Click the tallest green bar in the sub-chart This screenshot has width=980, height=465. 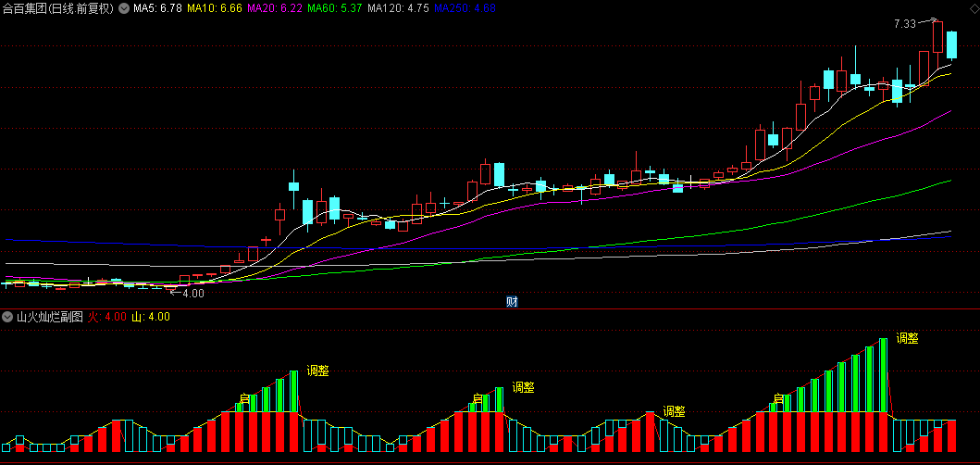[883, 375]
